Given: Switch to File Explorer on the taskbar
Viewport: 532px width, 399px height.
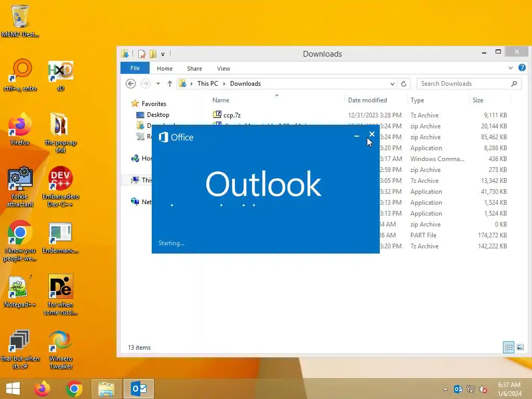Looking at the screenshot, I should point(106,389).
